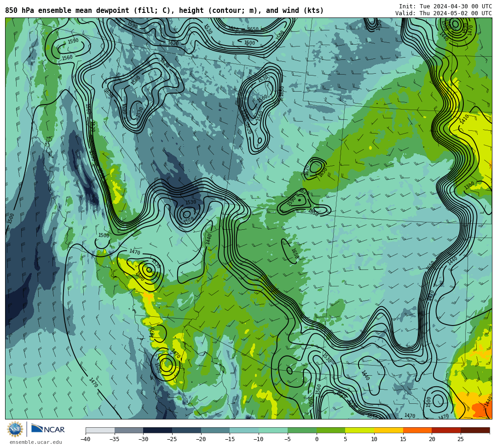
Task: Click the '15' colorbar tick label
Action: pyautogui.click(x=403, y=439)
